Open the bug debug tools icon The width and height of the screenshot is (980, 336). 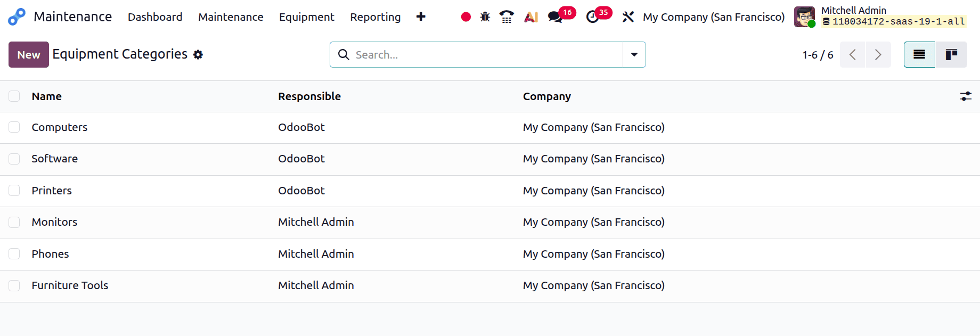485,17
